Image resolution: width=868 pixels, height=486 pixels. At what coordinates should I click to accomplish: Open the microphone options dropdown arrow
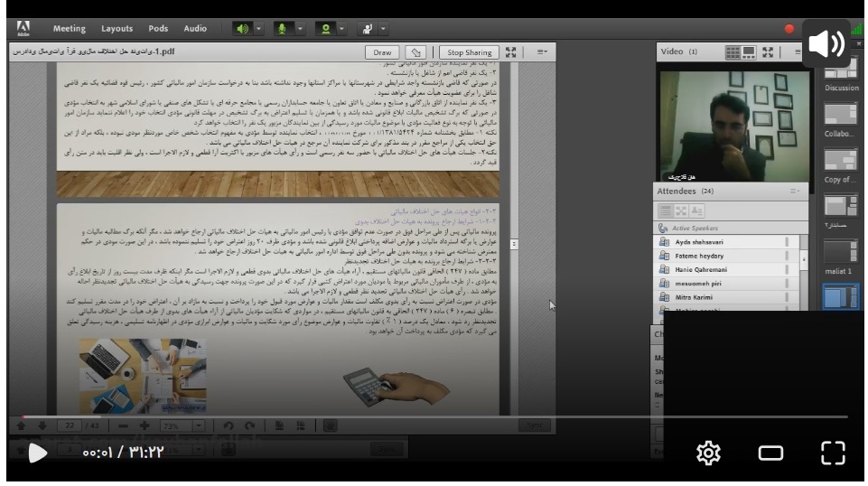300,28
